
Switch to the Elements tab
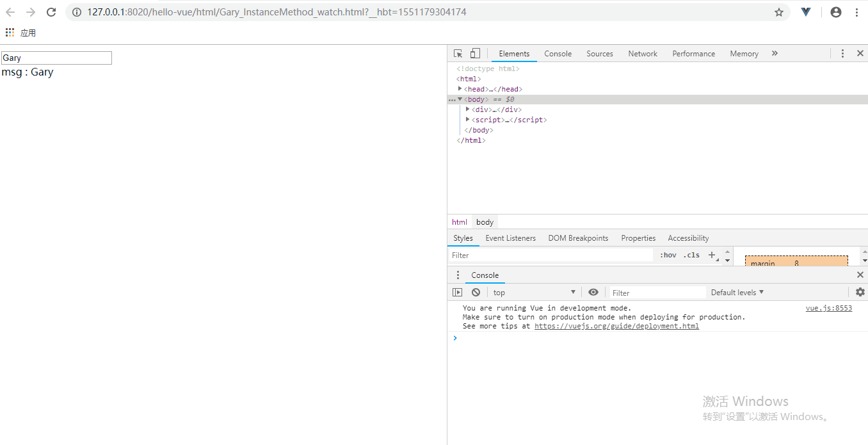coord(514,54)
